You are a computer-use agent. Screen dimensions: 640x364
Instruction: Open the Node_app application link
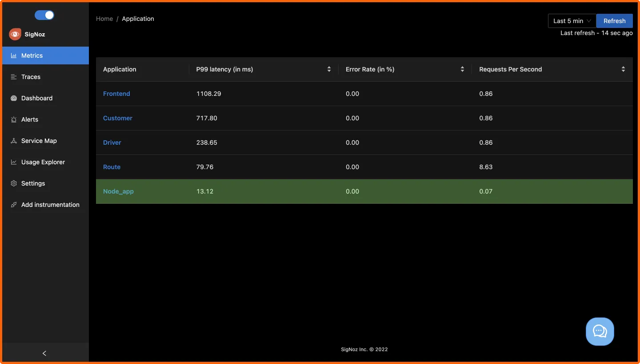118,191
